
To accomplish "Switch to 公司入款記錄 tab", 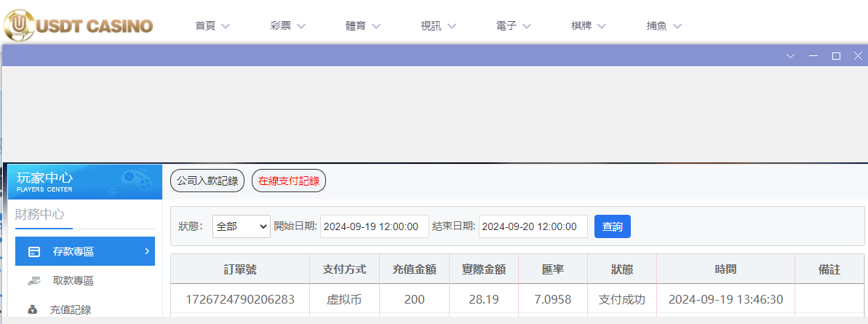I will pos(207,181).
